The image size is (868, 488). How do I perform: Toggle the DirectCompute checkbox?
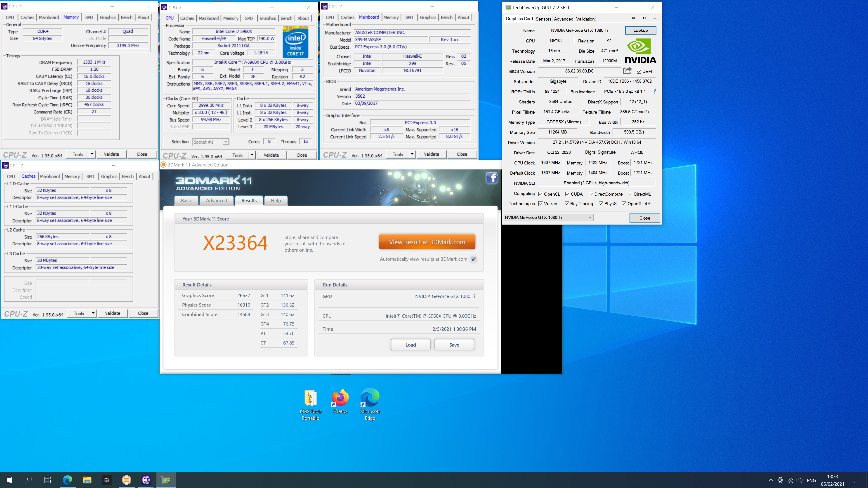(591, 194)
